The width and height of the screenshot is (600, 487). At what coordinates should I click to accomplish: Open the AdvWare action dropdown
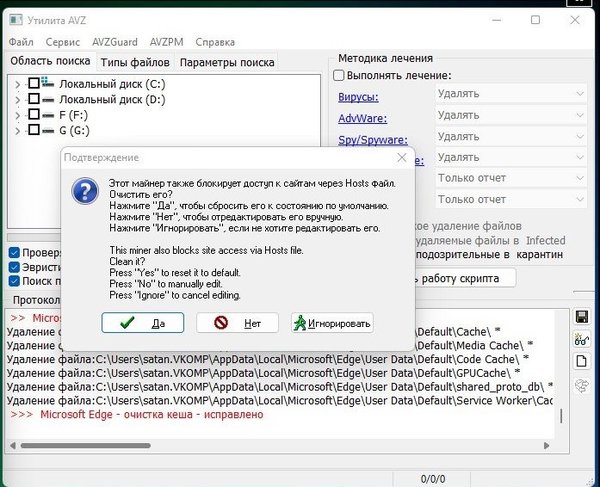pyautogui.click(x=511, y=115)
